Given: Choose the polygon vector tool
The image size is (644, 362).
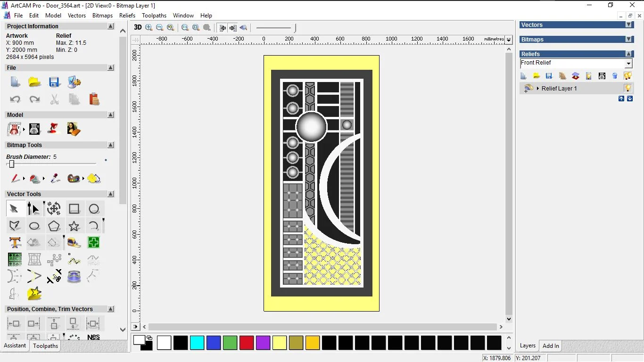Looking at the screenshot, I should pyautogui.click(x=54, y=226).
